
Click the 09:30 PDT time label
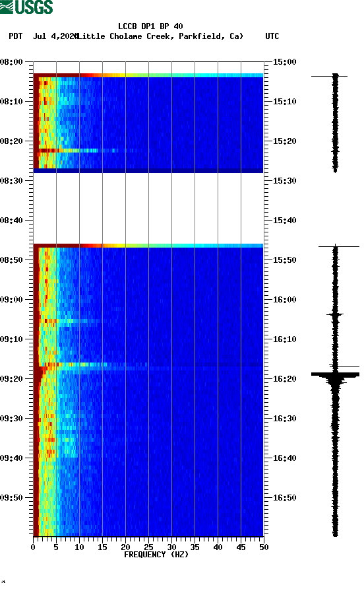(12, 419)
